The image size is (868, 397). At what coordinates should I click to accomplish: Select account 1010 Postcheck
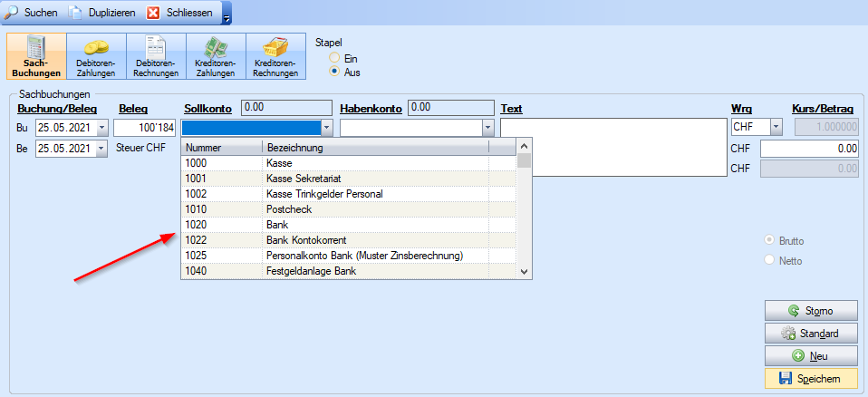[x=349, y=209]
